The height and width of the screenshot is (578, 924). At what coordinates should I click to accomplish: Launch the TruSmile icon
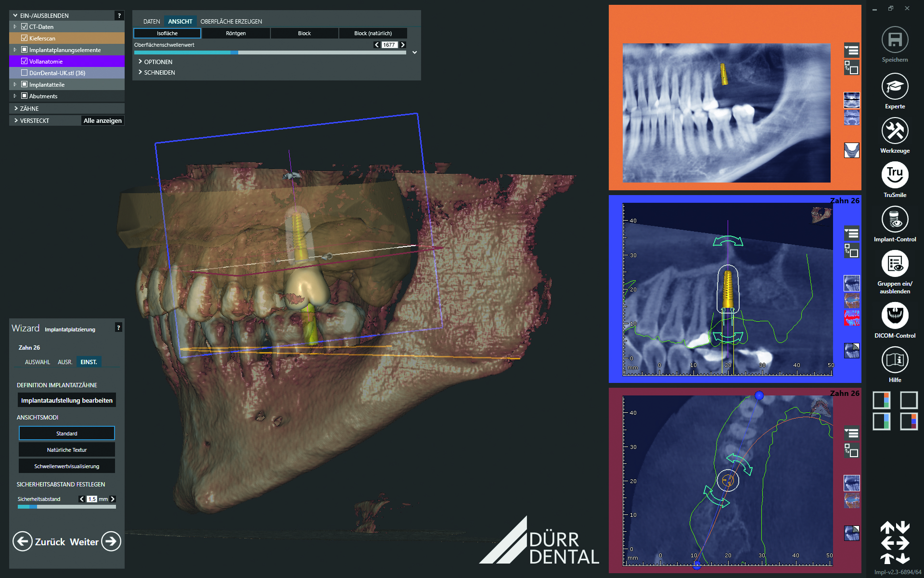click(x=895, y=175)
